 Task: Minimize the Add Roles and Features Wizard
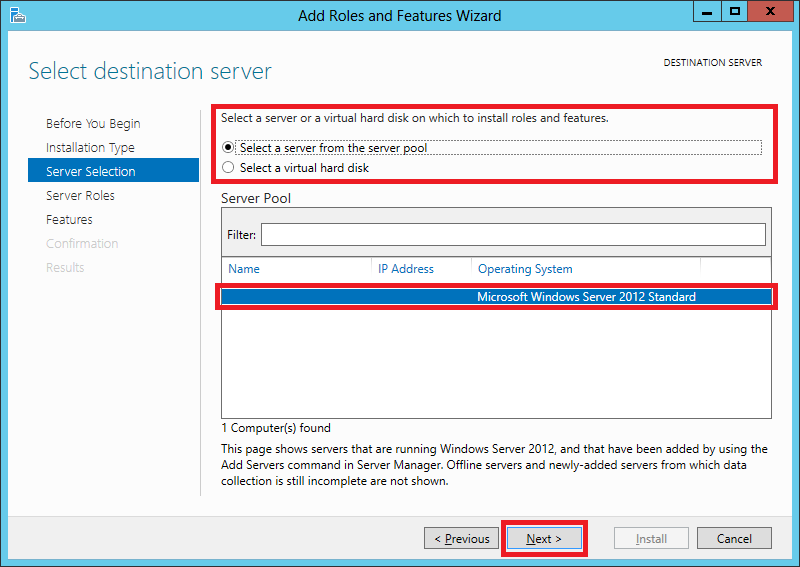(x=706, y=13)
